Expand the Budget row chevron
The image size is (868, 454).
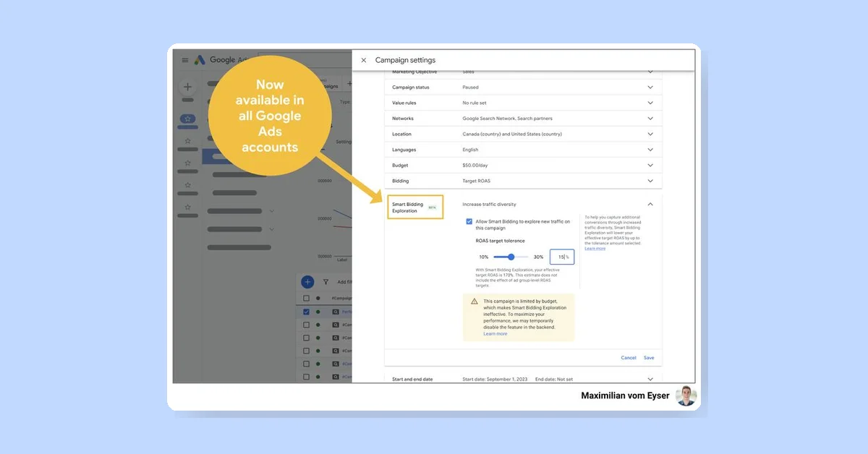pyautogui.click(x=650, y=166)
